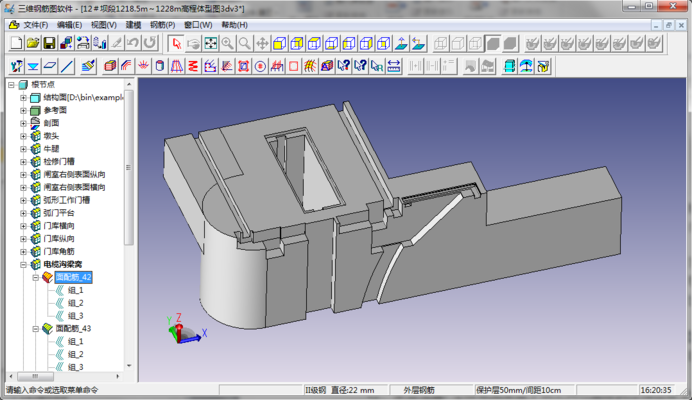The width and height of the screenshot is (692, 400).
Task: Select the paintbrush tool icon
Action: coord(88,66)
